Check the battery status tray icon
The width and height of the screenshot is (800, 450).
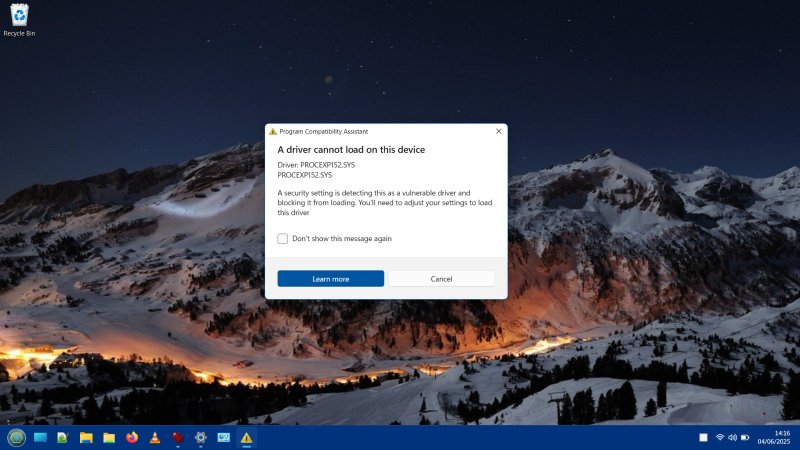745,438
